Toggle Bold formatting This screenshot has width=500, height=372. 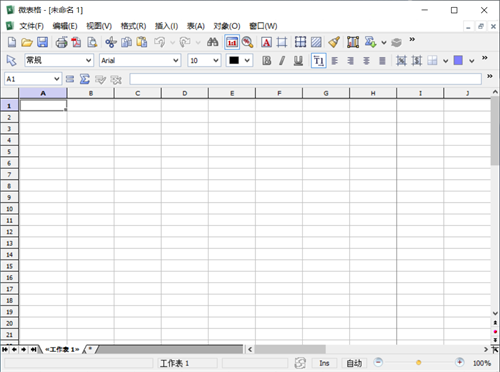coord(266,60)
